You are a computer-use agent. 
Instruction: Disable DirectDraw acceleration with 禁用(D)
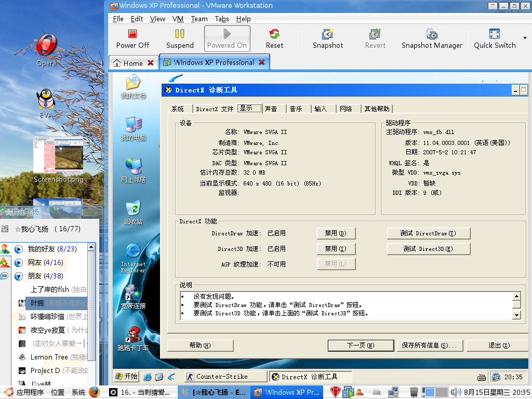[x=336, y=233]
